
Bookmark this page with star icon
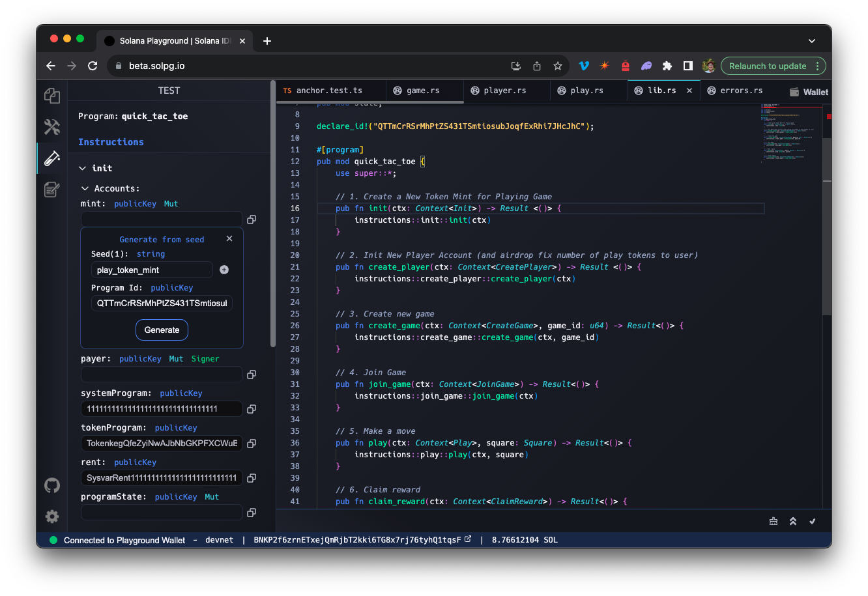click(558, 66)
